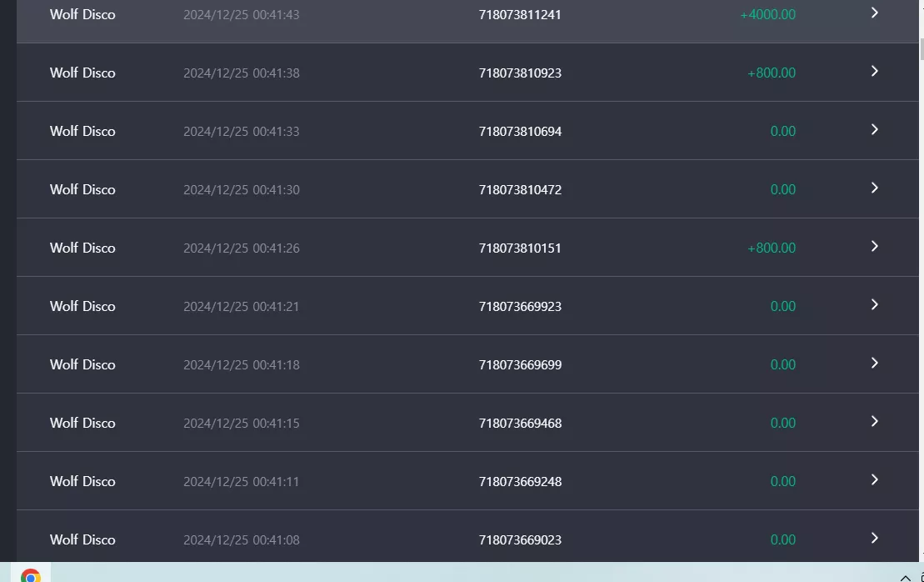Select the 0.00 amount at 00:41:11

(x=782, y=481)
